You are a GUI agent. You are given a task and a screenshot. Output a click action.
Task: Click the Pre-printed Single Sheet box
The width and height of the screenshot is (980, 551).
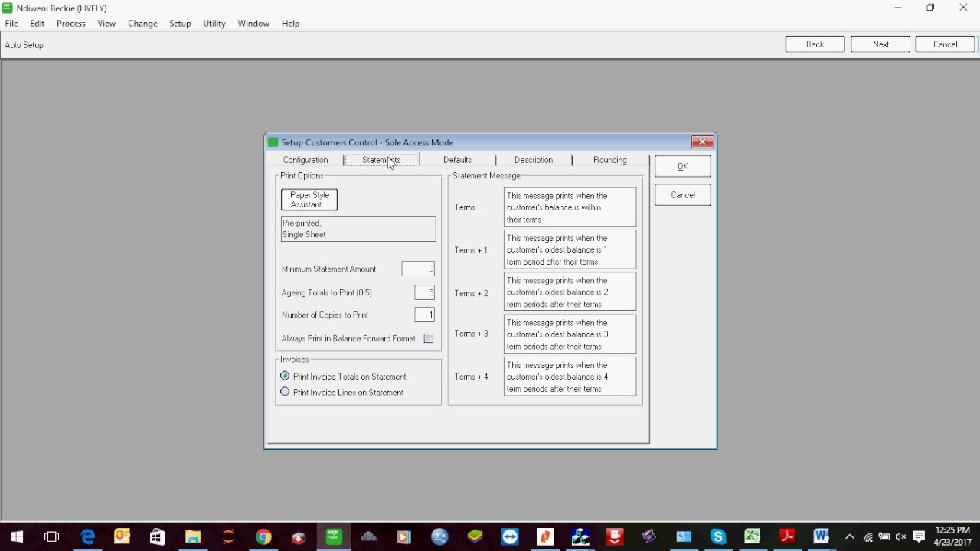coord(358,229)
